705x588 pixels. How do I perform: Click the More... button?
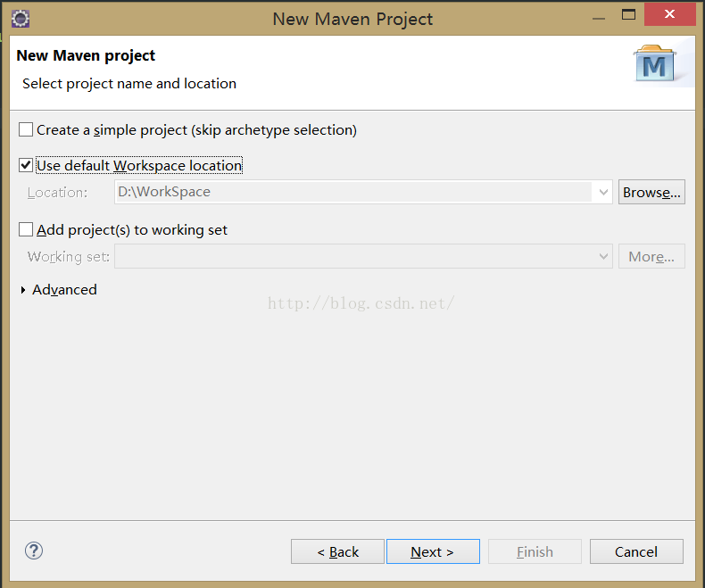651,256
